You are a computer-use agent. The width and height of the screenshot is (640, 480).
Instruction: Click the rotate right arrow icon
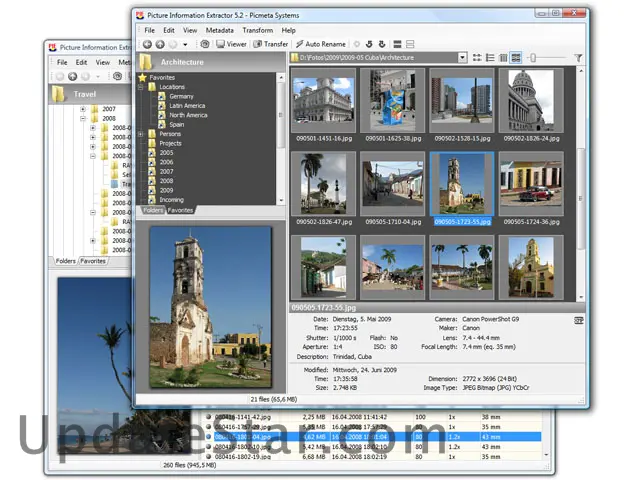pyautogui.click(x=383, y=45)
